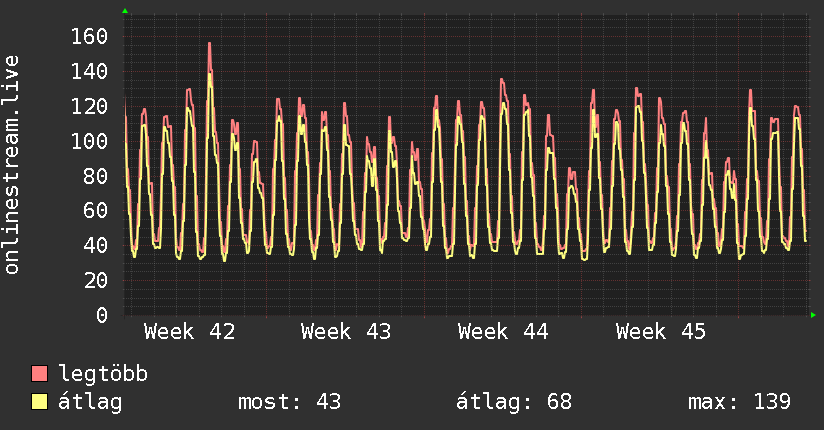Click the pink legtöbb legend swatch
The height and width of the screenshot is (430, 824).
point(39,373)
